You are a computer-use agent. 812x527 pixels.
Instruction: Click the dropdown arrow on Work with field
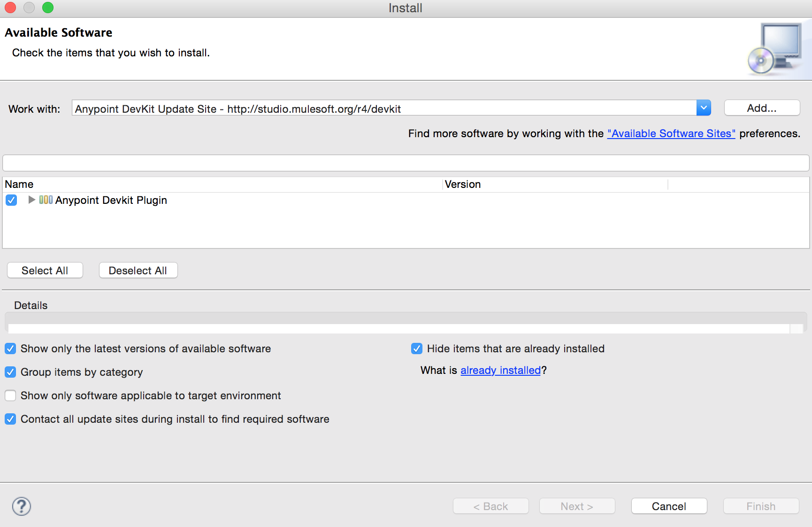(703, 108)
